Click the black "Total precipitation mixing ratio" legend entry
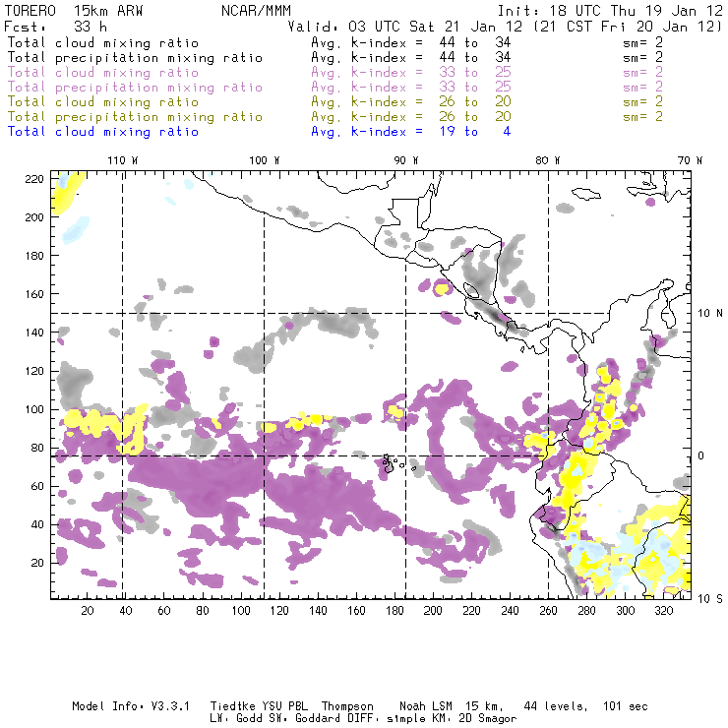The height and width of the screenshot is (728, 728). pyautogui.click(x=135, y=58)
